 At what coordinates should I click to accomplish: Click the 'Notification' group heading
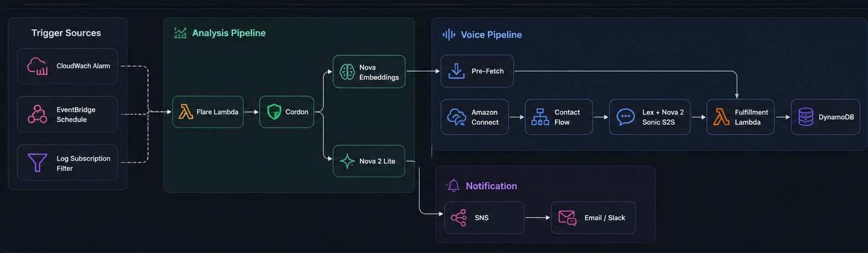pos(491,186)
